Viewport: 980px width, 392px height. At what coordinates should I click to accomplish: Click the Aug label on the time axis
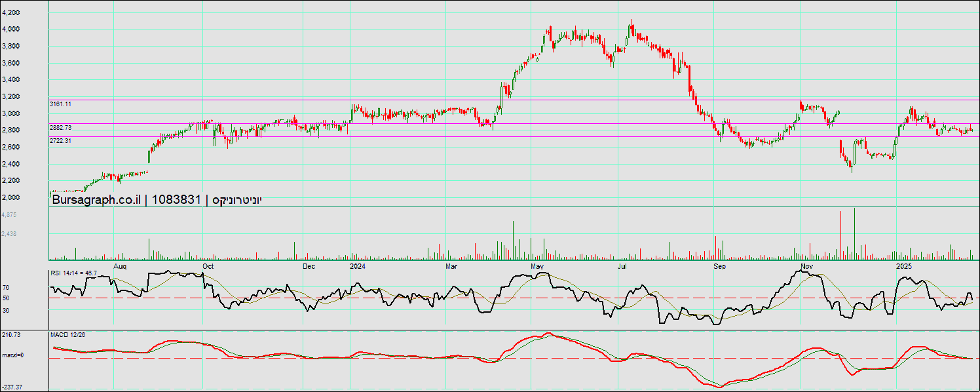[x=120, y=267]
